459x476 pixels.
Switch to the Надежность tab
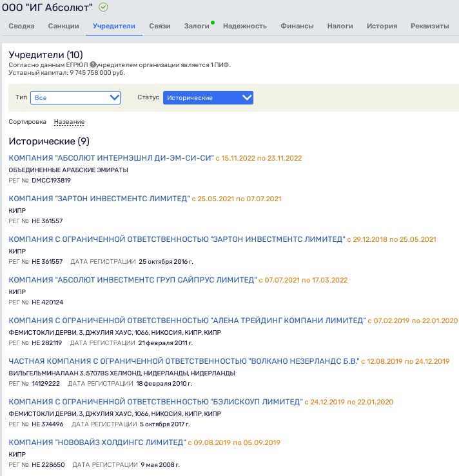pyautogui.click(x=245, y=26)
